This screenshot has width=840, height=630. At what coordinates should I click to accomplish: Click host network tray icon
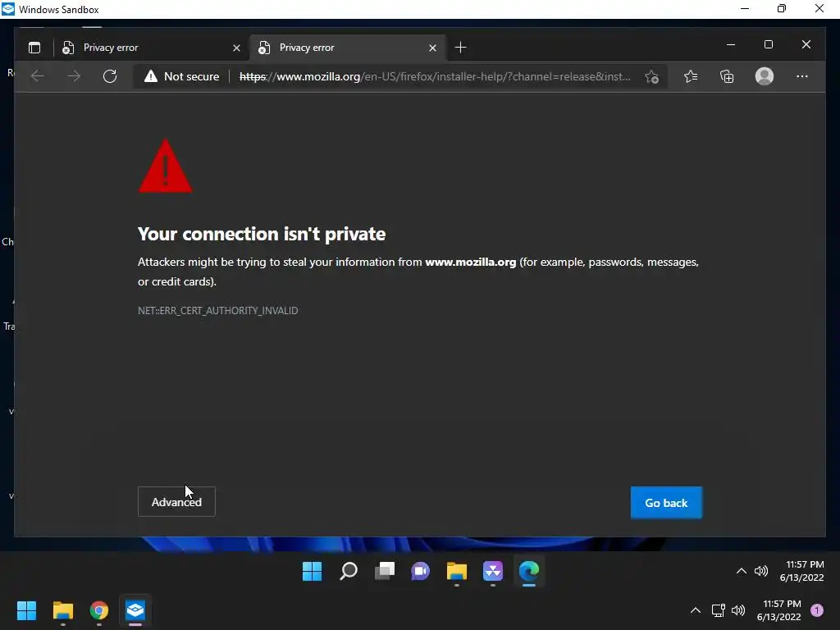click(719, 610)
